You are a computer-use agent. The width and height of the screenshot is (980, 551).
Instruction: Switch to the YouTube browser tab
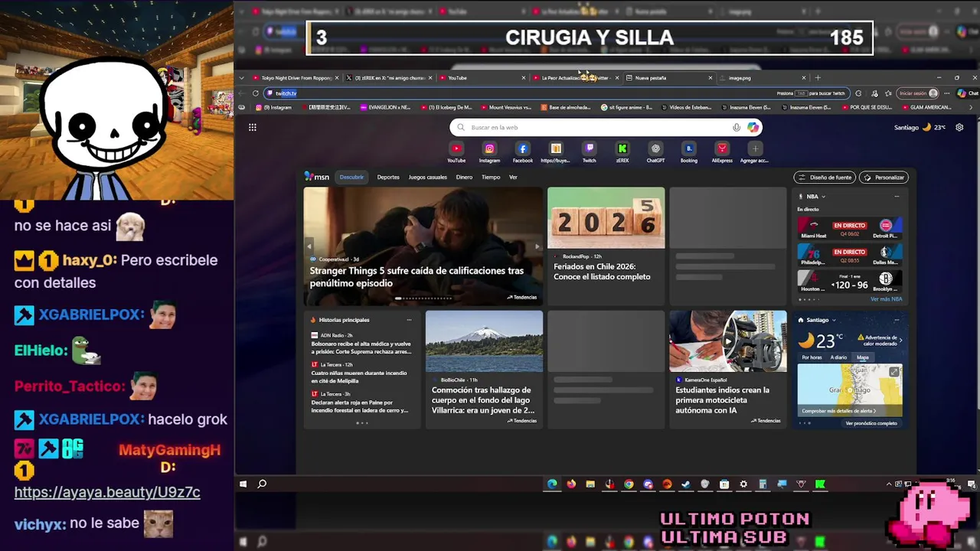tap(482, 77)
